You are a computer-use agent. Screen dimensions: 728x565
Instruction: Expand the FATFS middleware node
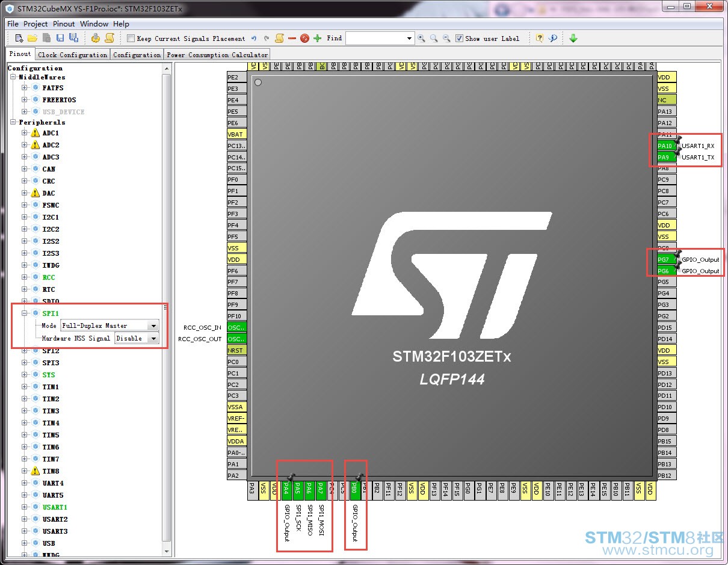(x=25, y=88)
